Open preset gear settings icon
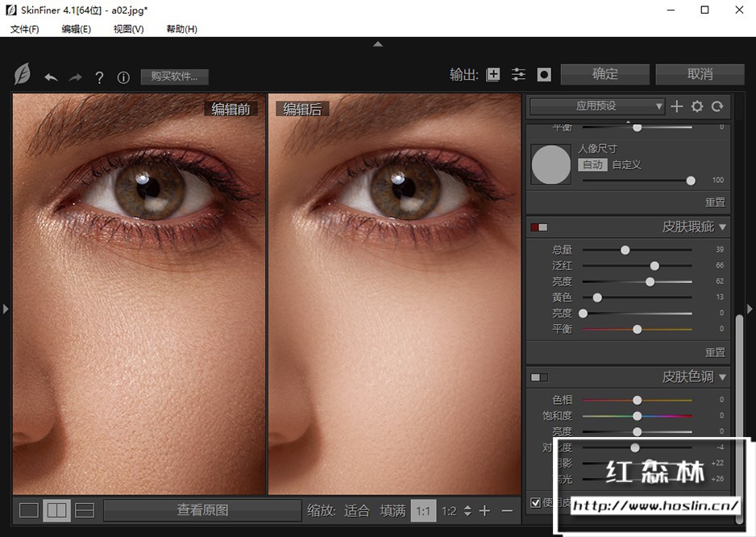 point(697,106)
